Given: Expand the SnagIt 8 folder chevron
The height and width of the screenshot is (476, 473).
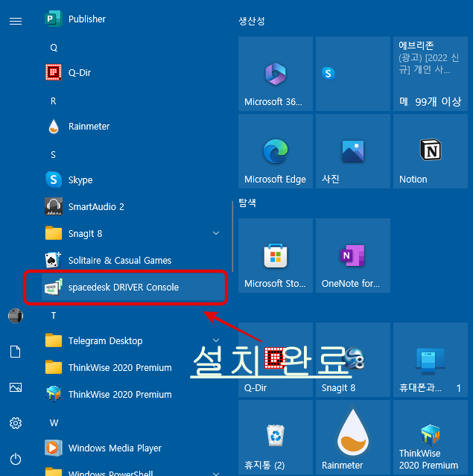Looking at the screenshot, I should (x=216, y=233).
